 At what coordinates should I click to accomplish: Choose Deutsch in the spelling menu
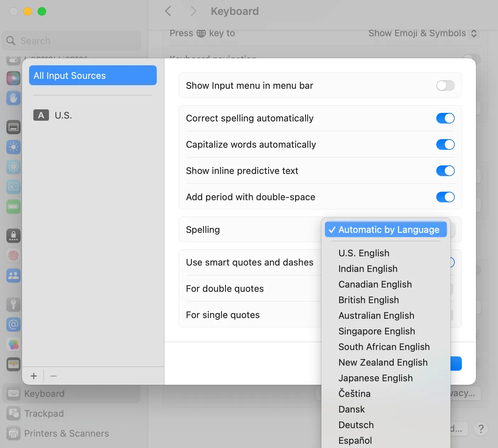pyautogui.click(x=386, y=425)
